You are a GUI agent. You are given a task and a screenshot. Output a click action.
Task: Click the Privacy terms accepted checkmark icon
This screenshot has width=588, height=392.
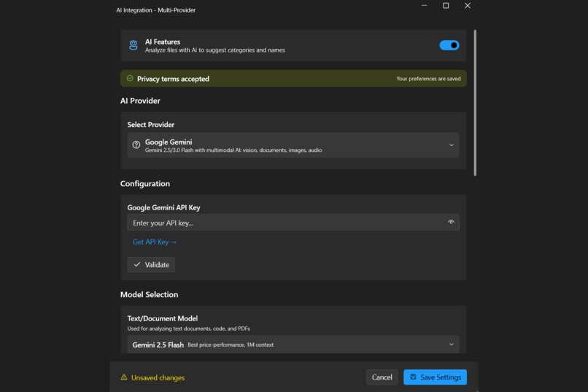click(130, 78)
